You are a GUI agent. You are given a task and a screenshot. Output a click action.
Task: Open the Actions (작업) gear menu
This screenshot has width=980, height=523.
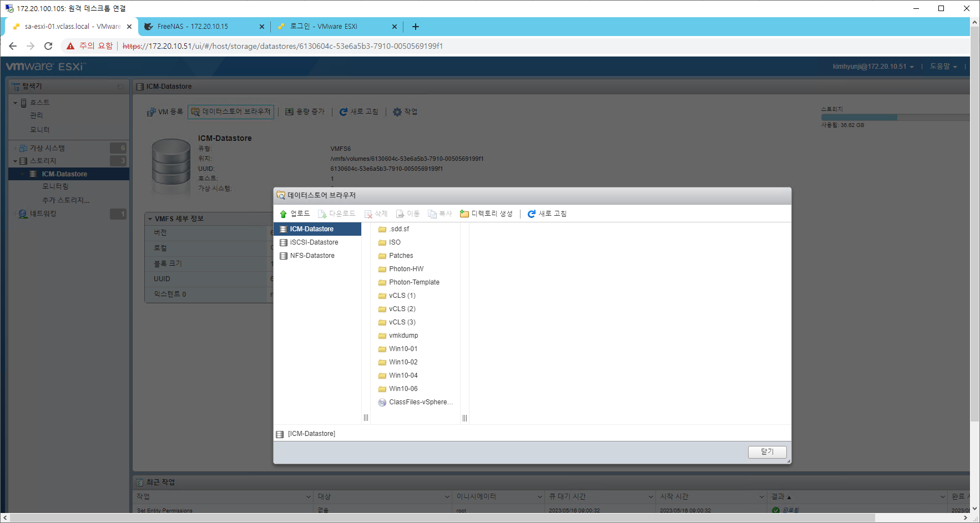coord(405,111)
